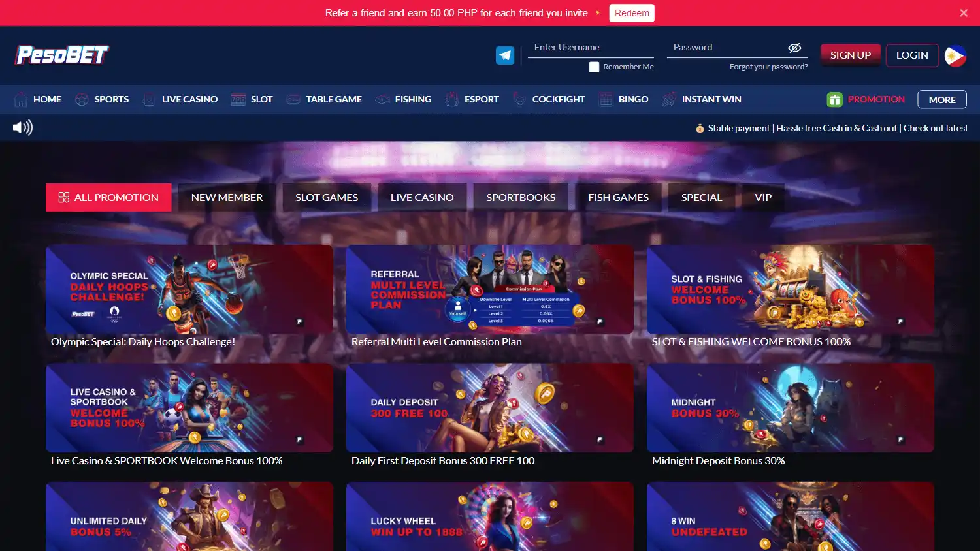
Task: Open Referral Multi Level Commission Plan banner
Action: click(x=490, y=289)
